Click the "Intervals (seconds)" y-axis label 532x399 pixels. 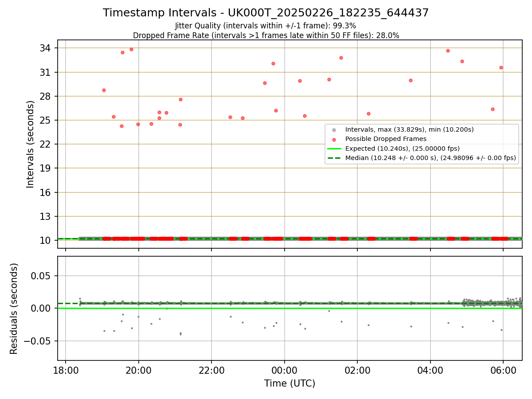point(30,144)
